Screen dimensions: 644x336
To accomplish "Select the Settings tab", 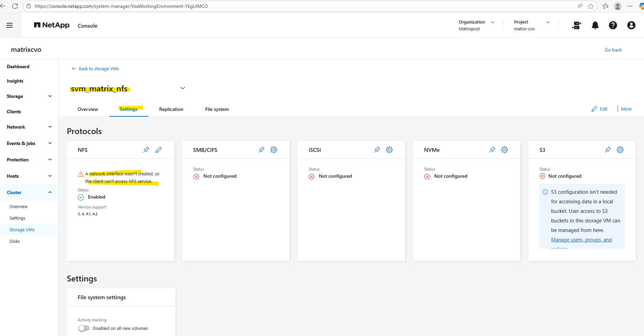I will click(x=129, y=109).
